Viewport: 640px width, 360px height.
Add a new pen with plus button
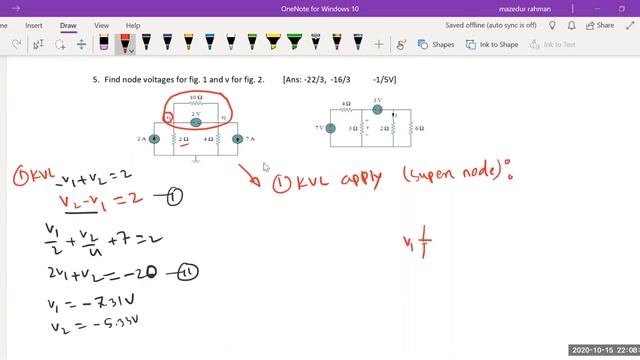tap(379, 44)
